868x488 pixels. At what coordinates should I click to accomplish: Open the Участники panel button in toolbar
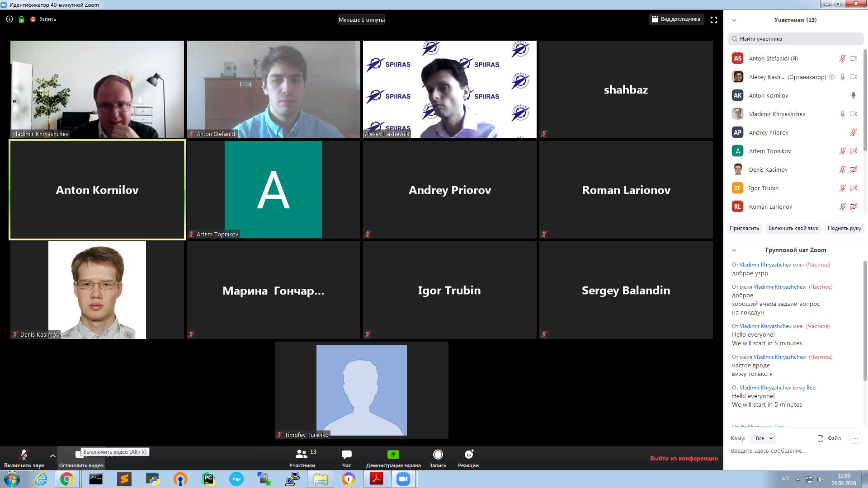pyautogui.click(x=302, y=458)
